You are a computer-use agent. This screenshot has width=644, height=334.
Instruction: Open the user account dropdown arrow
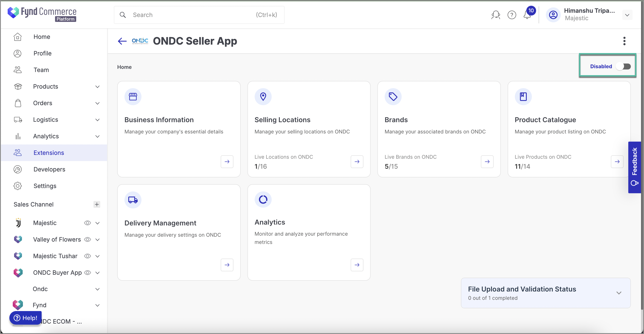point(627,15)
